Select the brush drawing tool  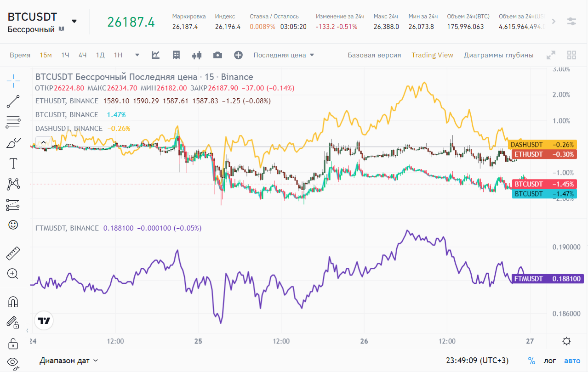pyautogui.click(x=13, y=143)
